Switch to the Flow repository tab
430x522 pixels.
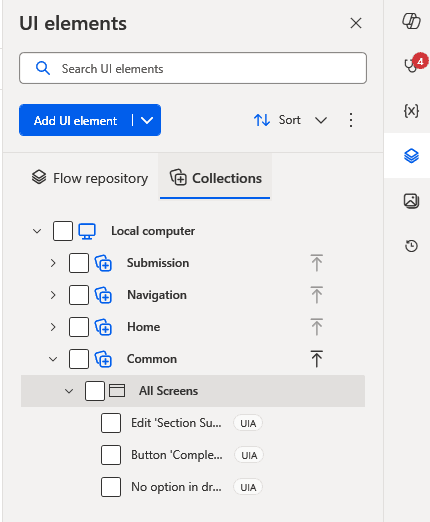point(90,178)
